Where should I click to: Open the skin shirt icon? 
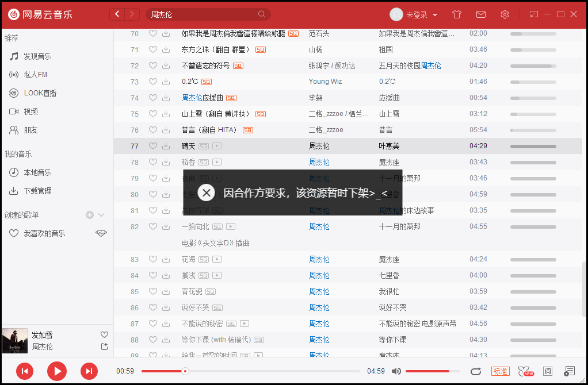(x=456, y=14)
